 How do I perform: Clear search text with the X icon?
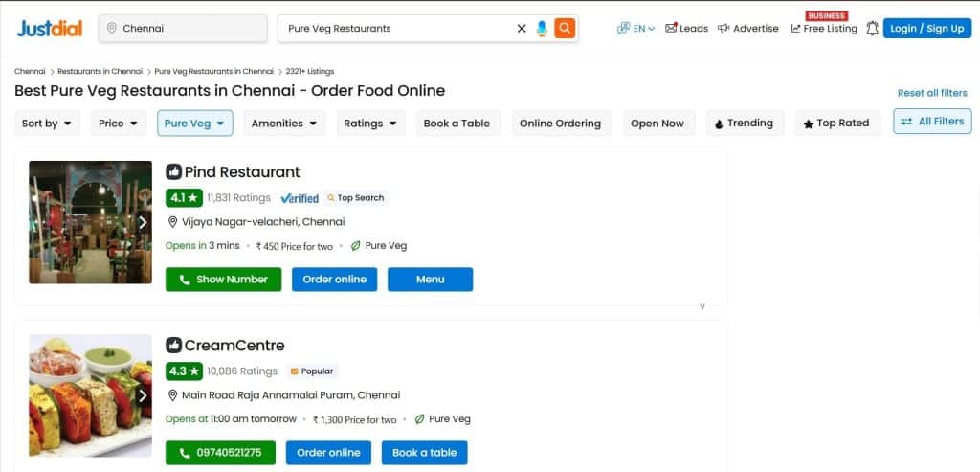click(522, 28)
